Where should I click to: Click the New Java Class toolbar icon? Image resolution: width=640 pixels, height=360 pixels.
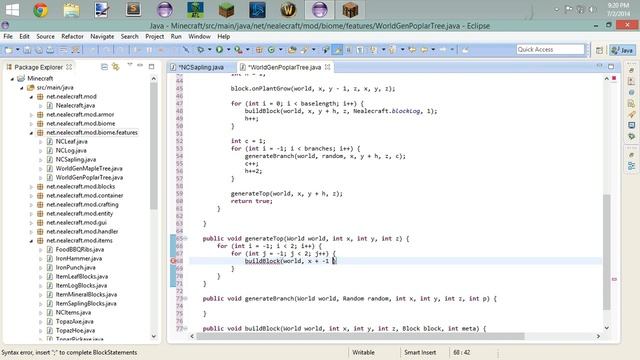click(271, 50)
